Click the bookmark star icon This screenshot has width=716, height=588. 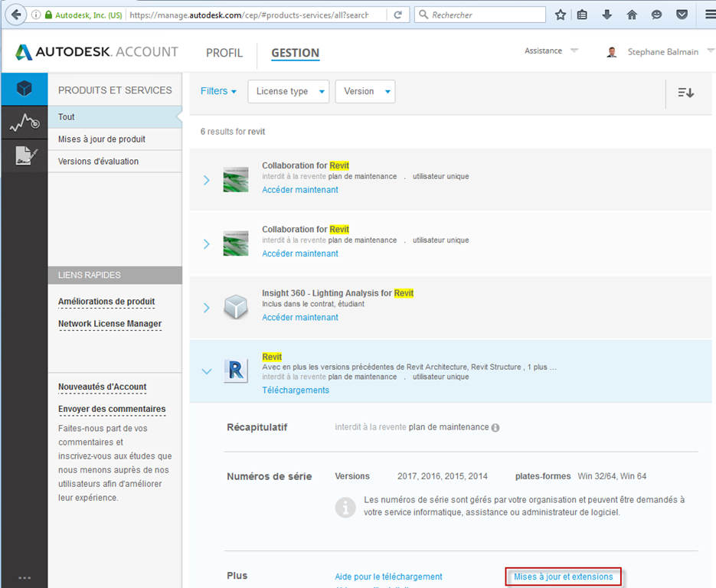pyautogui.click(x=561, y=15)
